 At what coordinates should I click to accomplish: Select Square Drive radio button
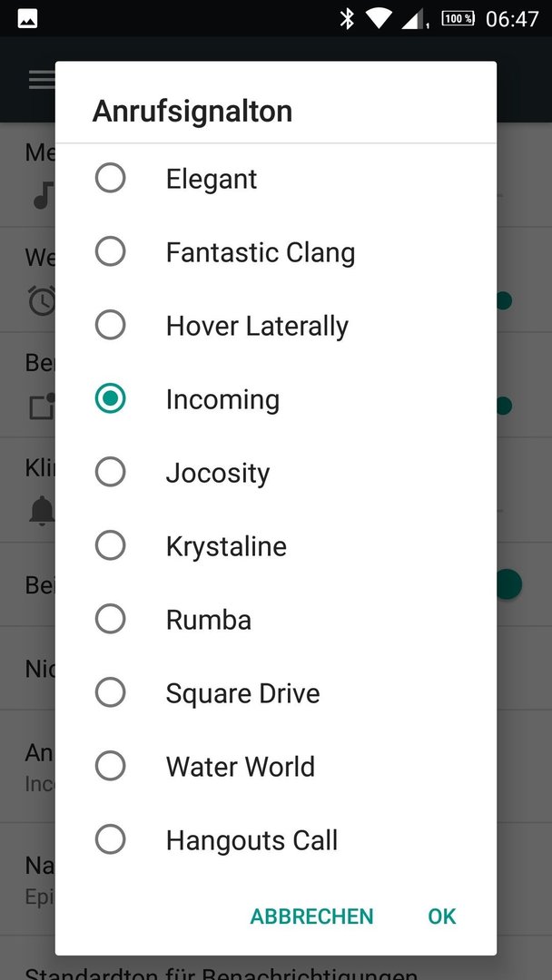[110, 692]
